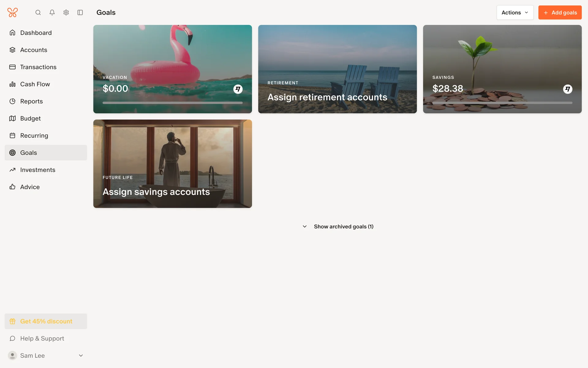Click the gift icon for discount

pos(13,321)
